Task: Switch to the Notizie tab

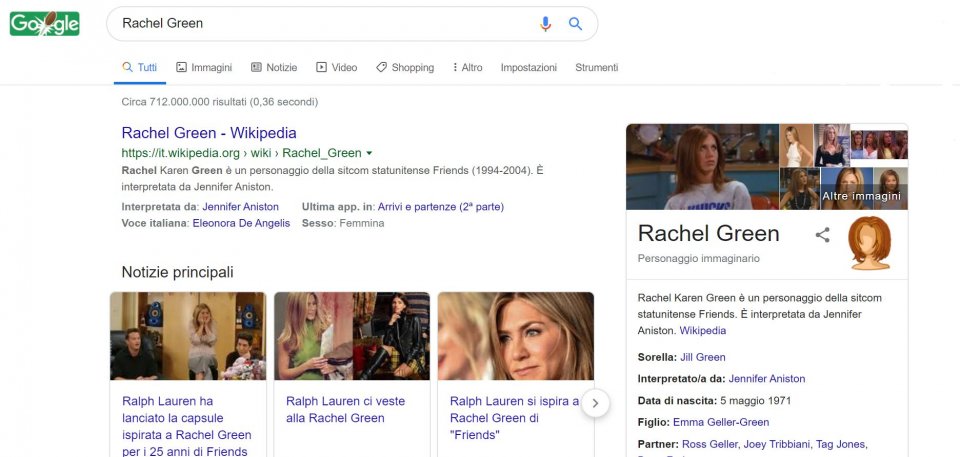Action: pos(274,67)
